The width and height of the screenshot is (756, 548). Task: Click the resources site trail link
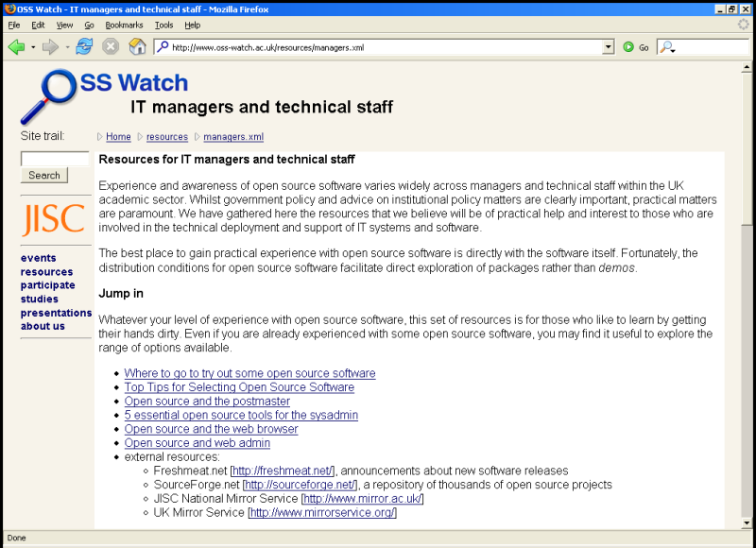click(x=167, y=137)
